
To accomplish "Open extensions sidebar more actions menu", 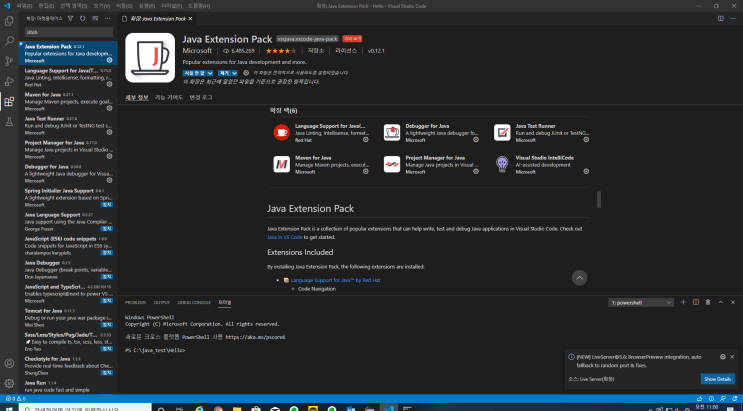I will point(108,18).
